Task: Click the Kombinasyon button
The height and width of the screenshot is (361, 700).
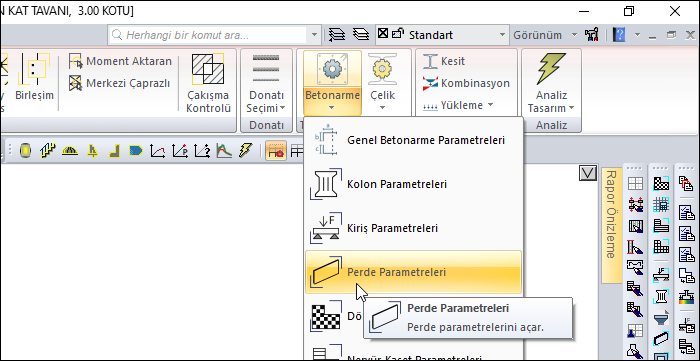Action: pos(466,83)
